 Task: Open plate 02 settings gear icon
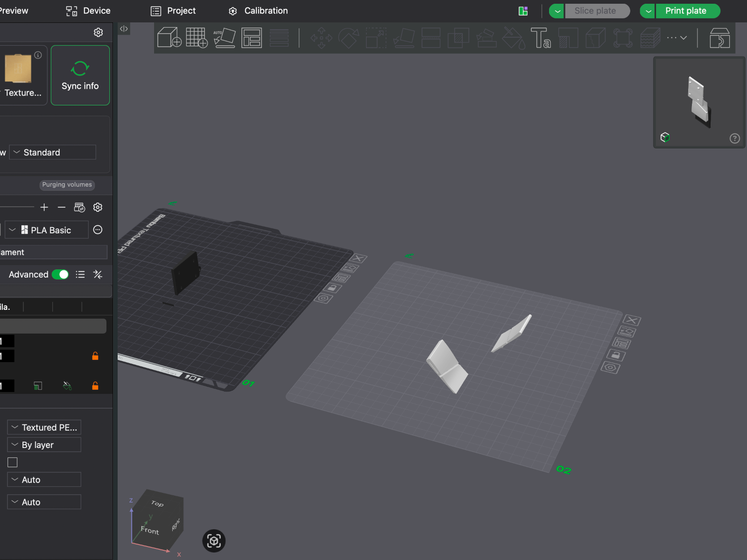pyautogui.click(x=610, y=368)
